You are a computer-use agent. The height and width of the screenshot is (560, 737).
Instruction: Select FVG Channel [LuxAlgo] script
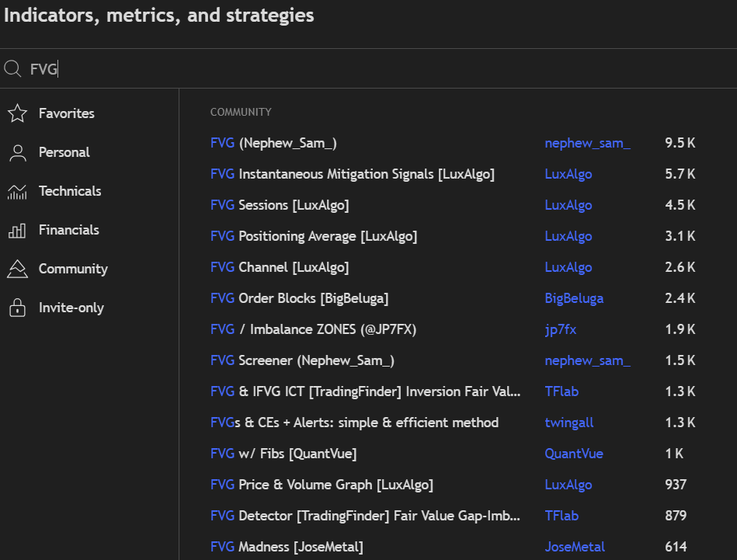(x=280, y=267)
